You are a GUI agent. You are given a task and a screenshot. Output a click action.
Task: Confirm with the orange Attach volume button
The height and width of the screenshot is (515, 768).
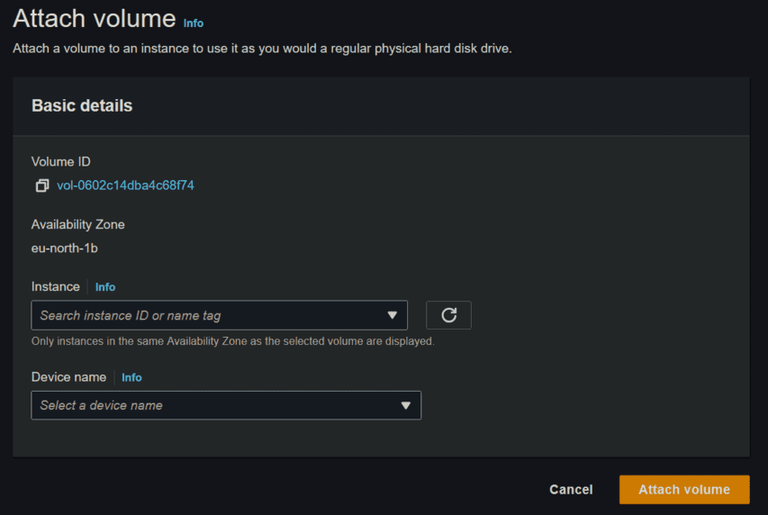[684, 489]
